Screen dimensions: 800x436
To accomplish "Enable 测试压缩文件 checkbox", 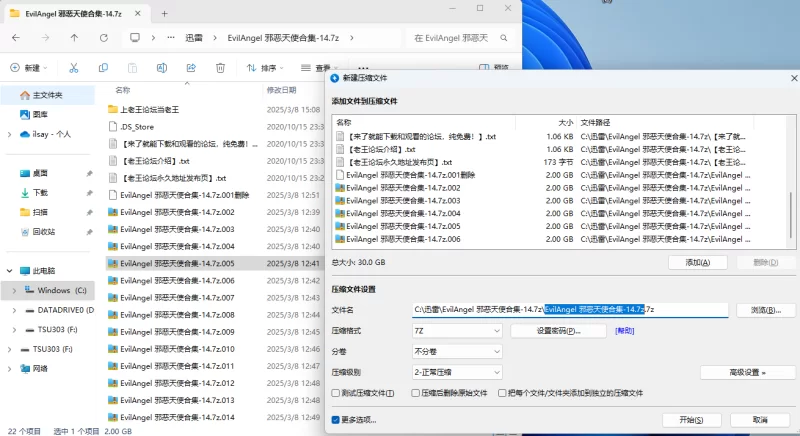I will tap(335, 393).
